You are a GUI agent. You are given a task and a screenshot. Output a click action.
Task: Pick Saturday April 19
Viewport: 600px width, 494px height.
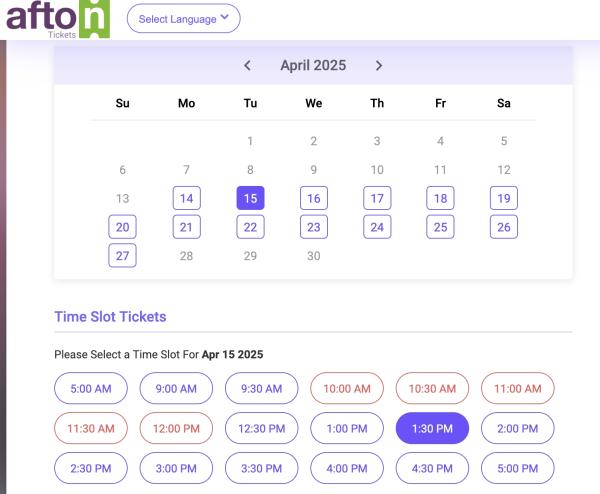(x=504, y=198)
